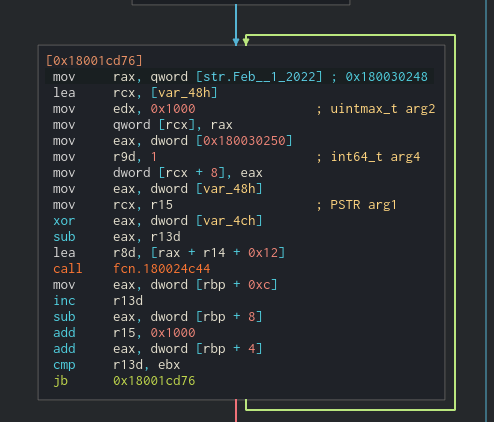Screen dimensions: 494x422
Task: Click the cmp r13d, ebx instruction
Action: 117,365
